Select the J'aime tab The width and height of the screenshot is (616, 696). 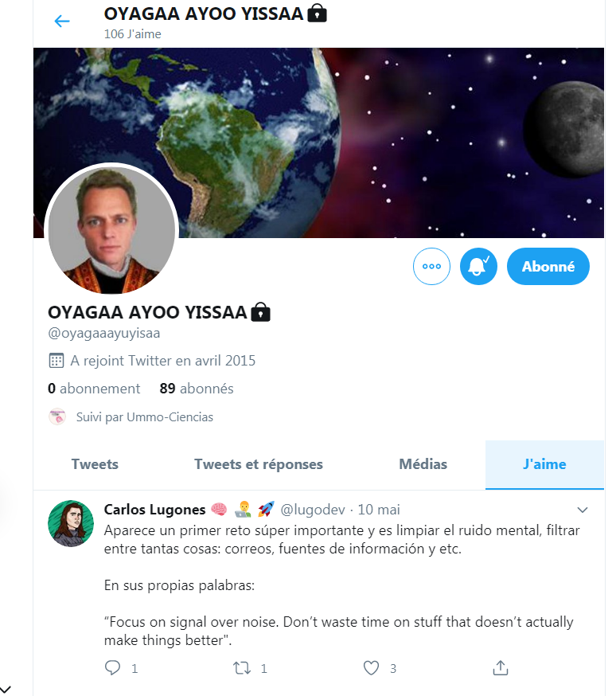(544, 464)
